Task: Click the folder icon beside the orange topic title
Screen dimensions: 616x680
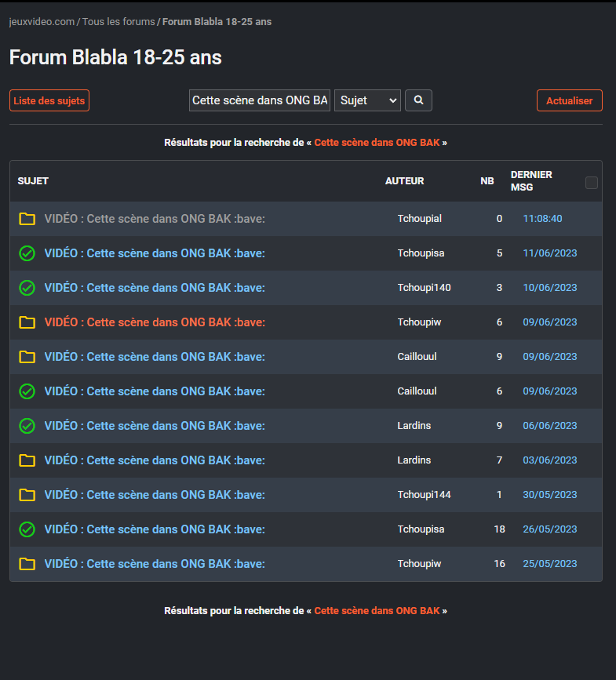Action: [x=27, y=322]
